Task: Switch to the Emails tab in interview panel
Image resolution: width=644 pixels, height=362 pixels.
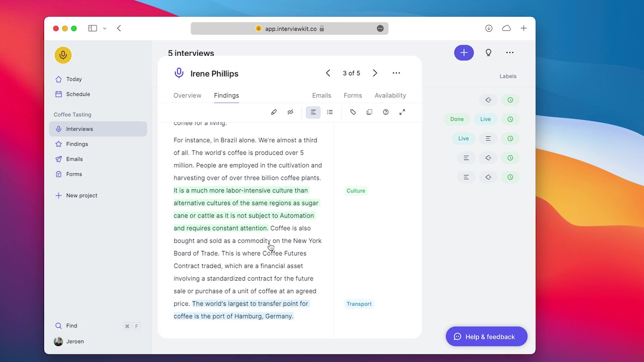Action: pyautogui.click(x=322, y=96)
